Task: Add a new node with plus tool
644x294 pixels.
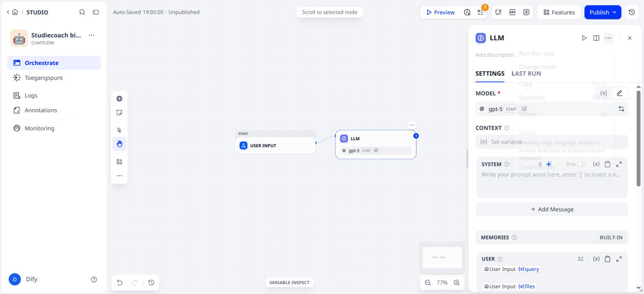Action: (x=119, y=99)
